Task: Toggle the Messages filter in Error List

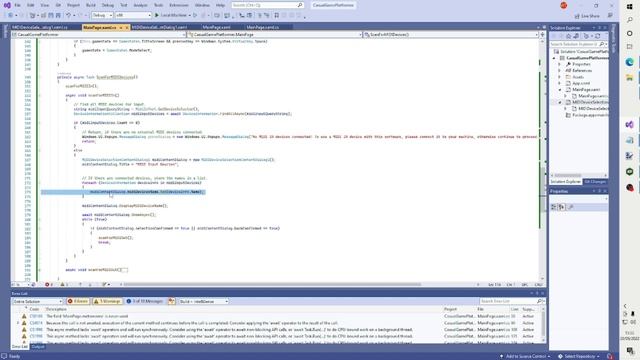Action: coord(145,301)
